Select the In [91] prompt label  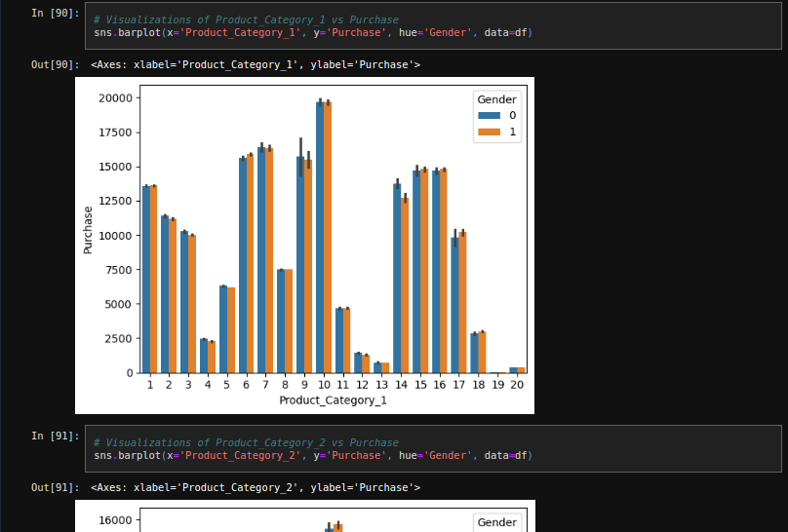click(x=56, y=436)
